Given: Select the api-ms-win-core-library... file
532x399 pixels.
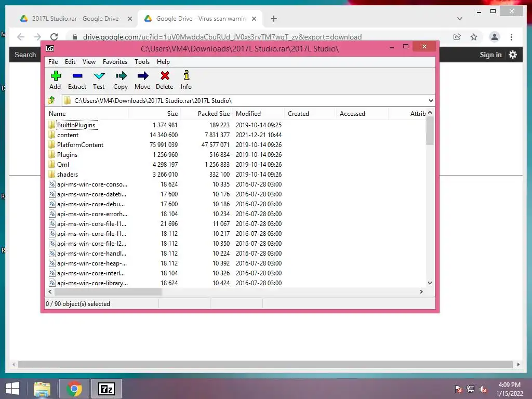Looking at the screenshot, I should 92,283.
